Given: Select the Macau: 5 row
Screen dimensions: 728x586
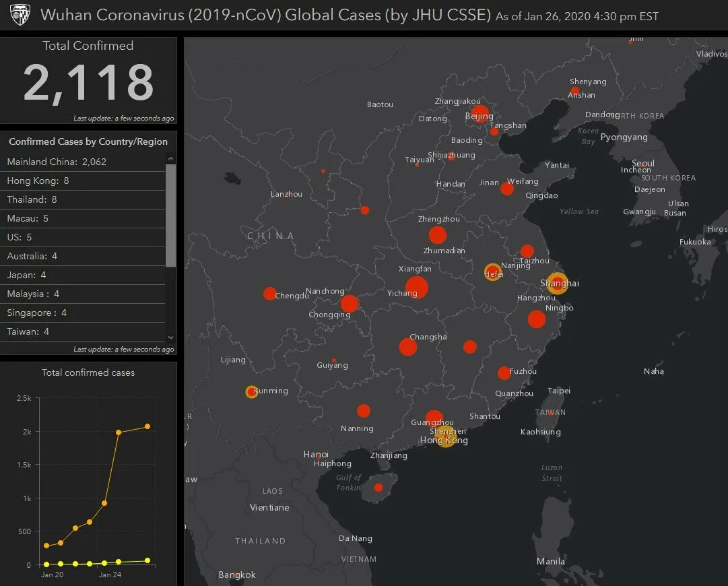Looking at the screenshot, I should (x=83, y=218).
